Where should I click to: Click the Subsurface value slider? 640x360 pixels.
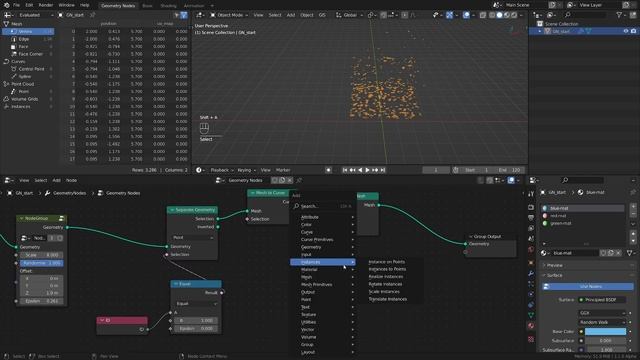[605, 340]
